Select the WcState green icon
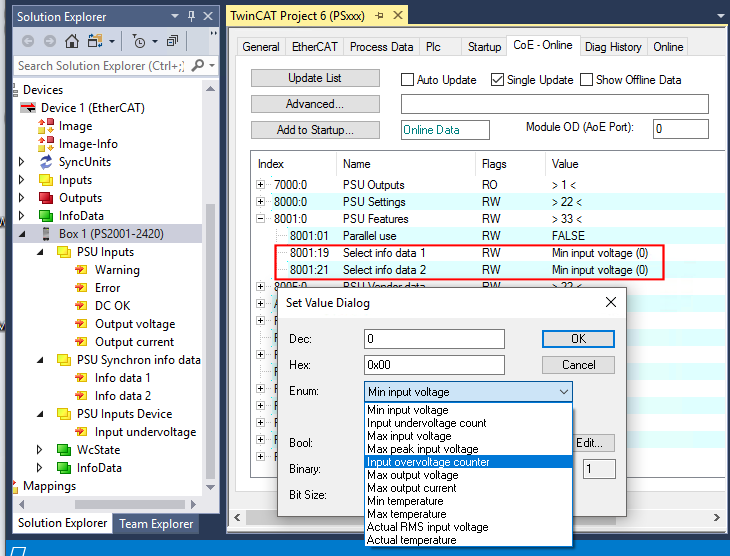Viewport: 730px width, 556px height. (63, 450)
